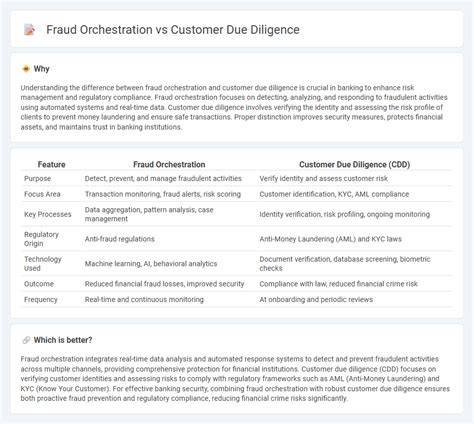This screenshot has width=474, height=424.
Task: Click the Anti-fraud regulations cell
Action: [x=120, y=239]
